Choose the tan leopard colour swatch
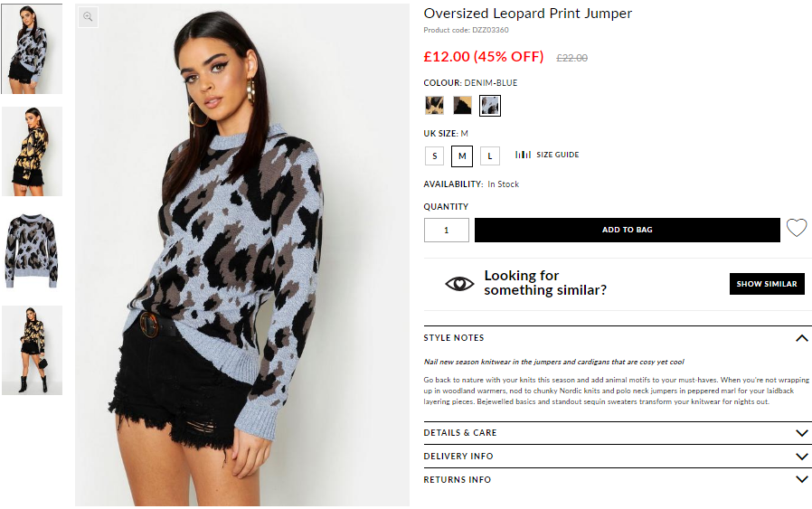812x509 pixels. [434, 106]
